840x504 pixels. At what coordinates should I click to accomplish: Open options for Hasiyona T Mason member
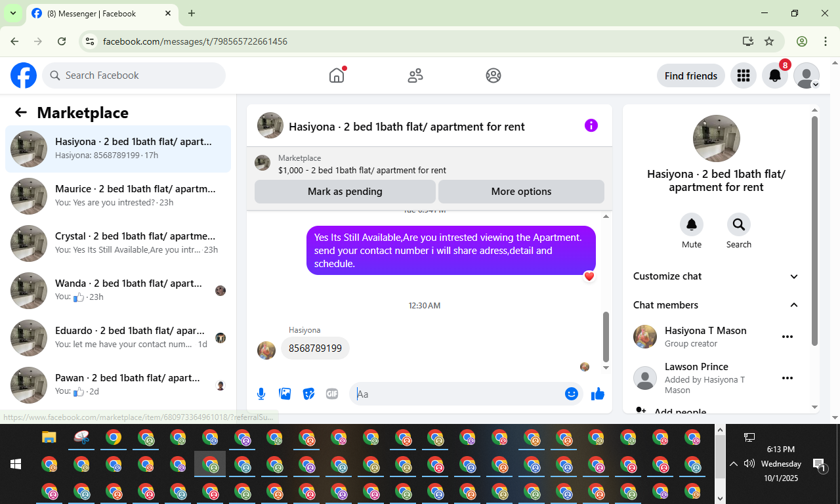(x=787, y=337)
